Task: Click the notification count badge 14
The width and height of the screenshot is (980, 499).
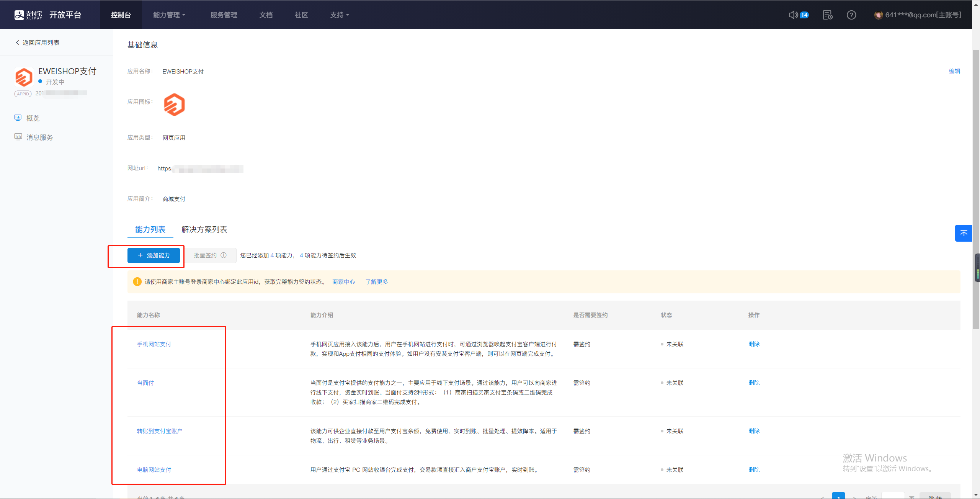Action: 804,15
